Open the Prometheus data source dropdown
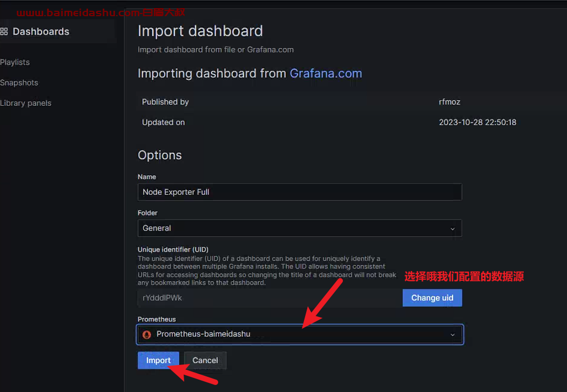Image resolution: width=567 pixels, height=392 pixels. [300, 335]
